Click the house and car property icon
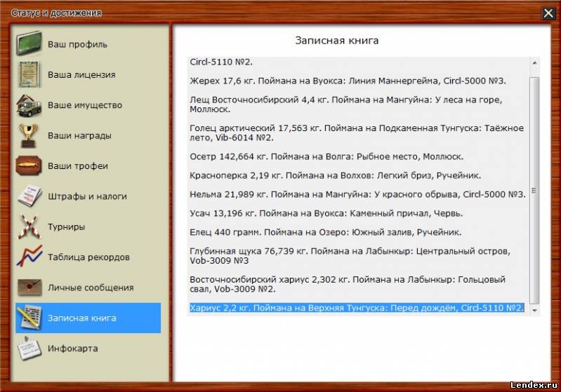 click(30, 105)
